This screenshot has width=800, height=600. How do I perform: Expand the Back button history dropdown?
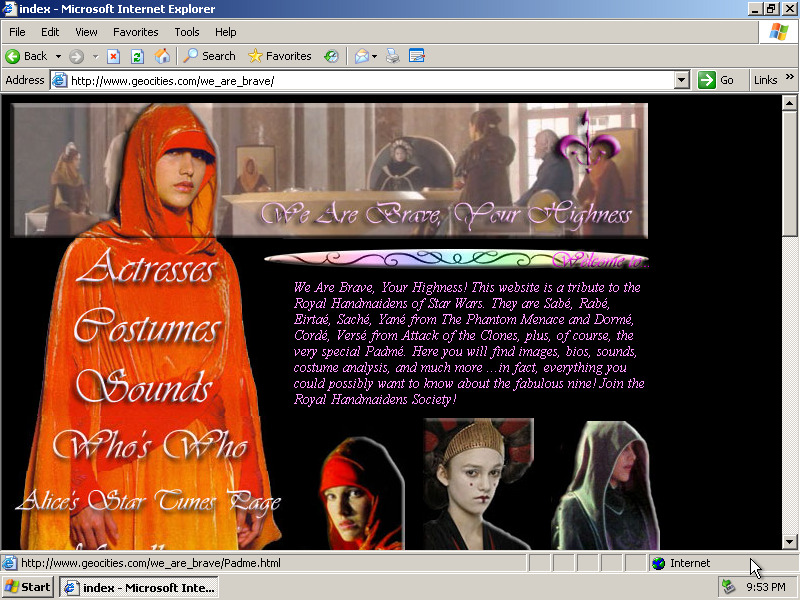point(58,56)
